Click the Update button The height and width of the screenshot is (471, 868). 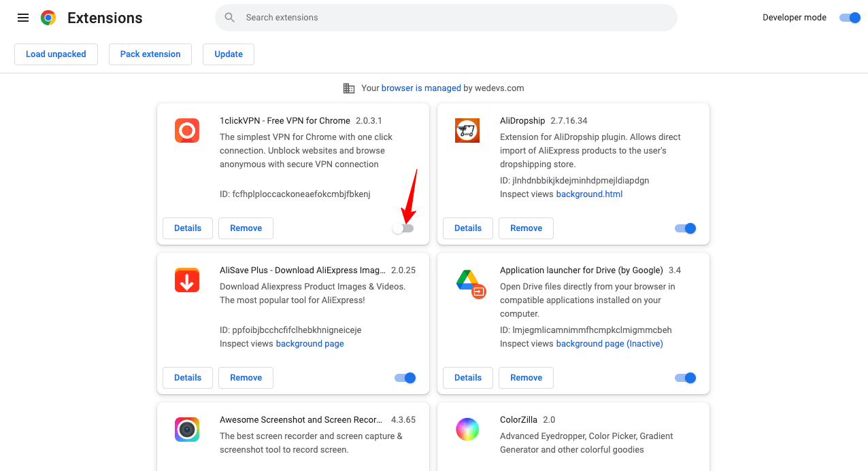[229, 54]
